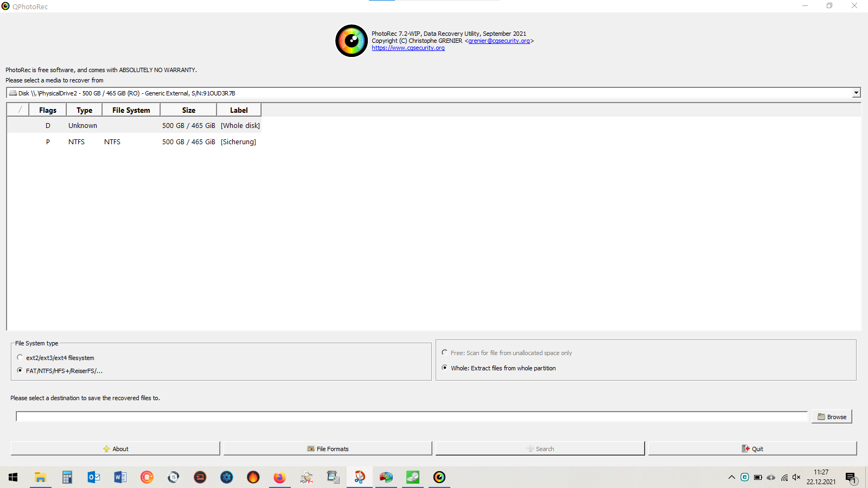The height and width of the screenshot is (488, 868).
Task: Select the NTFS Sicherung partition row
Action: 134,142
